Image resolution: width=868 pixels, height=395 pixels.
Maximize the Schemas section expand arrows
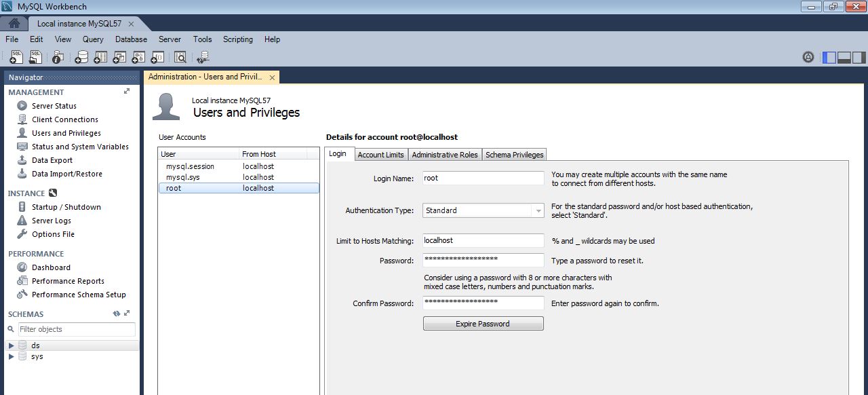pos(127,314)
